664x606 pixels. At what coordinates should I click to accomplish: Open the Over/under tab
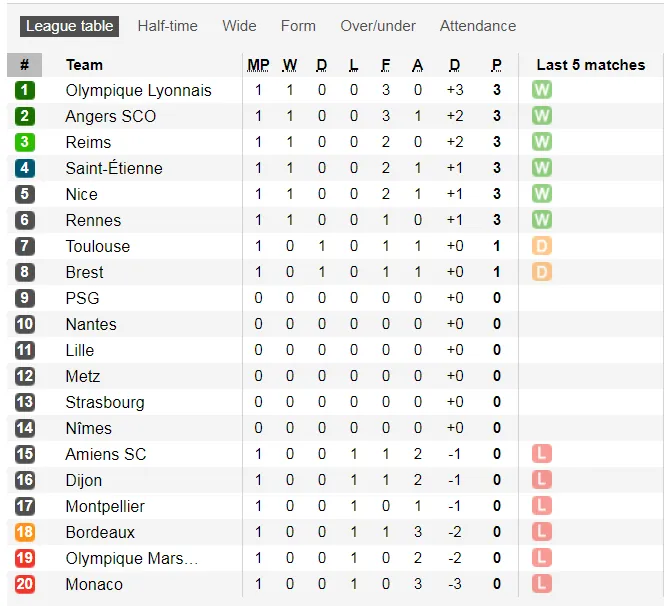(378, 26)
